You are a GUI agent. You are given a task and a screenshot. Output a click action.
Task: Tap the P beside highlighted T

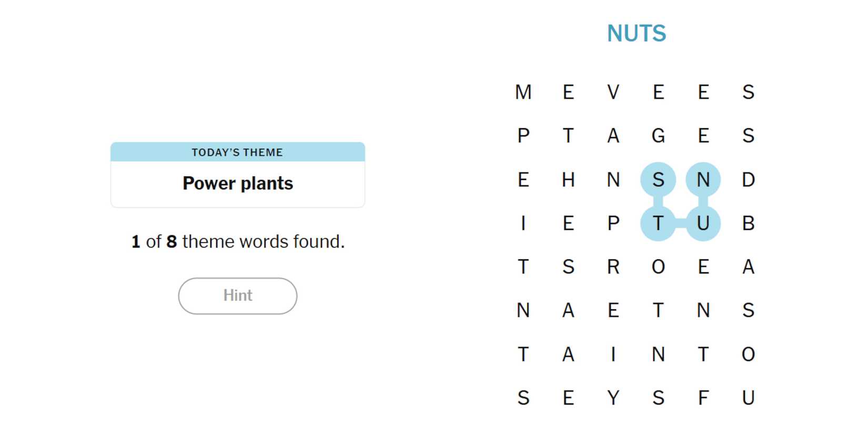(613, 224)
